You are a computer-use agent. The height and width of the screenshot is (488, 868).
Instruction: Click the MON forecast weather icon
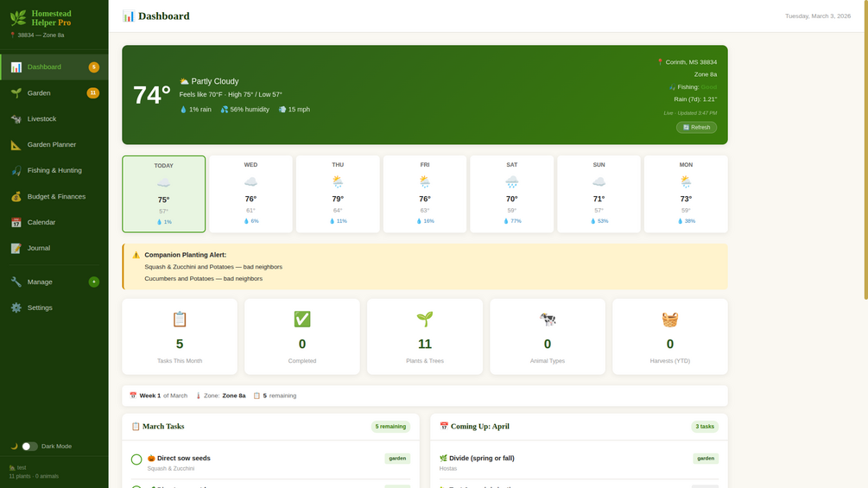pos(686,181)
